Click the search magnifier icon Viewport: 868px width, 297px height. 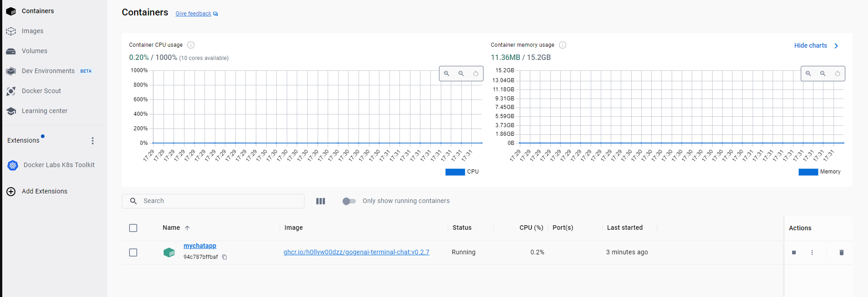pos(134,201)
